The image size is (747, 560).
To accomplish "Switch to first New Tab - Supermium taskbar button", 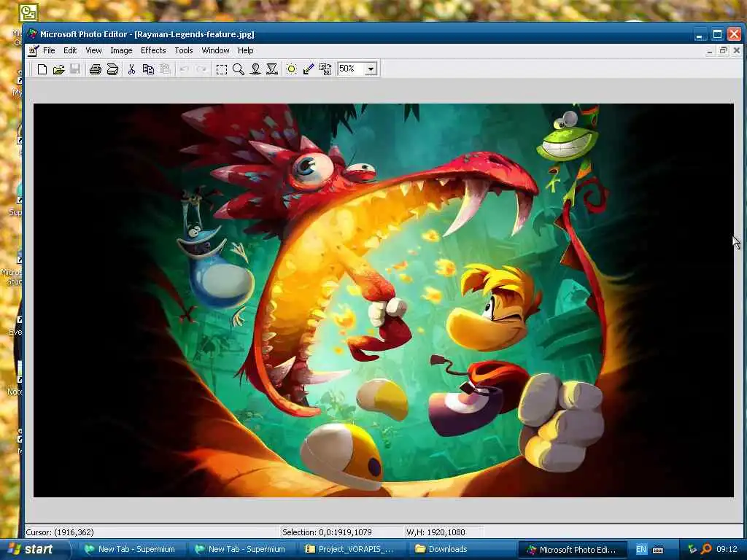I will click(x=130, y=550).
